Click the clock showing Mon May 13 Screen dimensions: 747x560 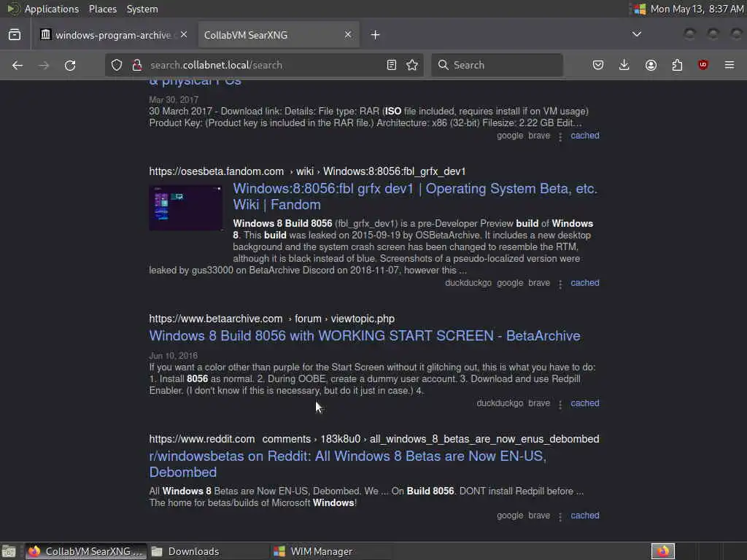tap(697, 9)
